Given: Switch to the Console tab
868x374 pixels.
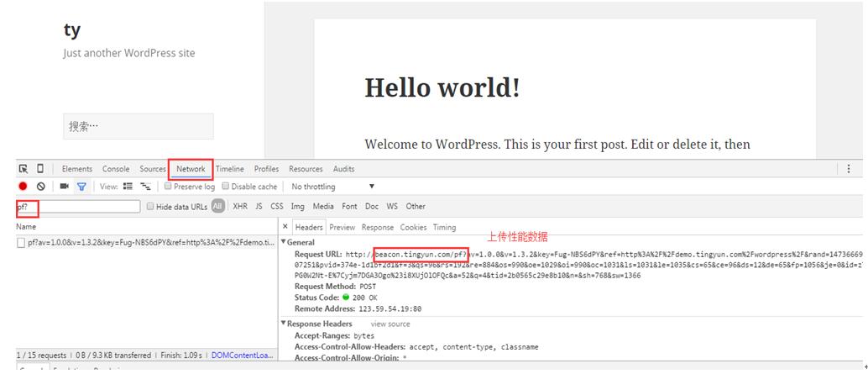Looking at the screenshot, I should click(x=116, y=169).
